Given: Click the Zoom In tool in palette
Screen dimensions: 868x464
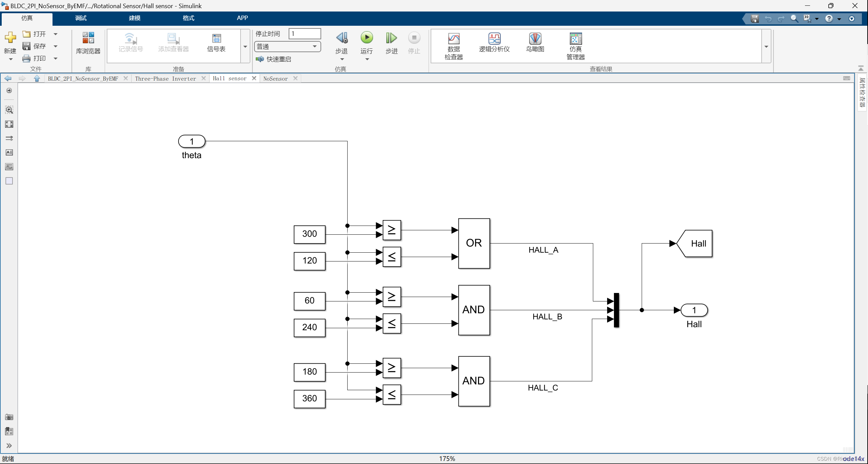Looking at the screenshot, I should 9,110.
